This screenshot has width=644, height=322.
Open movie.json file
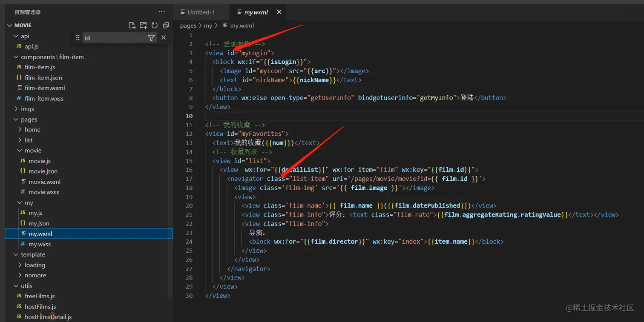point(43,171)
